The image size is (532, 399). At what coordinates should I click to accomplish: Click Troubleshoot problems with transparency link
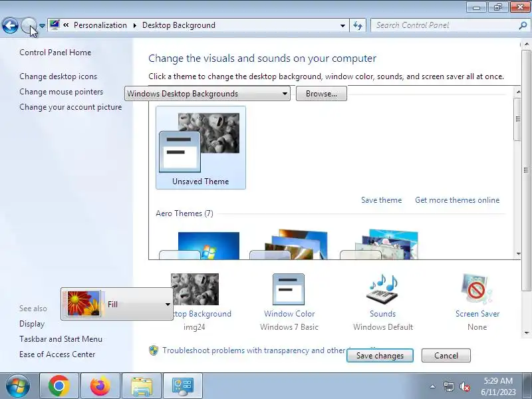click(x=254, y=350)
